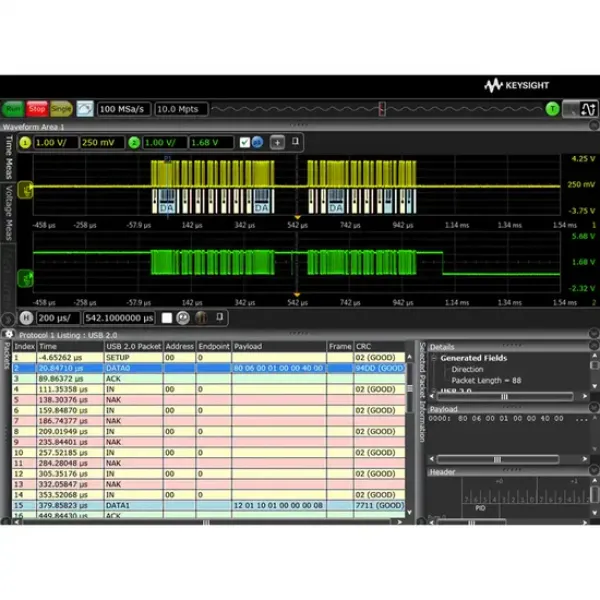This screenshot has width=600, height=600.
Task: Collapse Waveform Area 1 chevron
Action: click(593, 125)
